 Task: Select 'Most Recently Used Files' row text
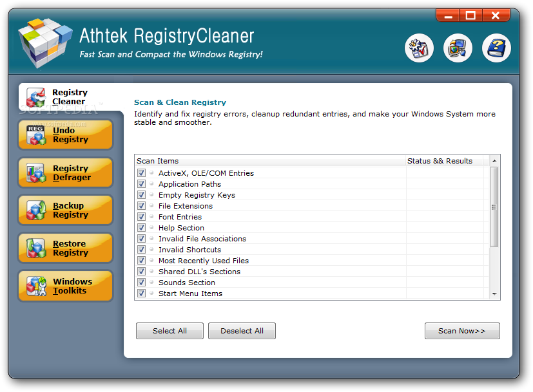(204, 261)
